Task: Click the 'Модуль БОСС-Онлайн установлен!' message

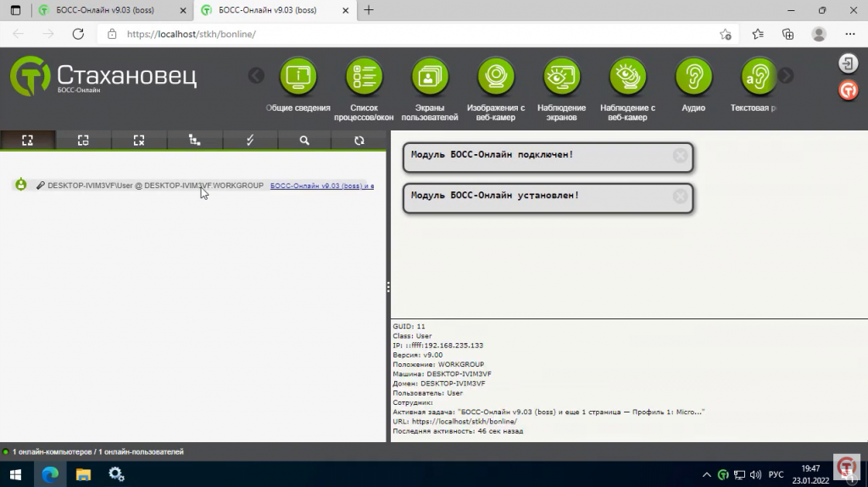Action: click(495, 196)
